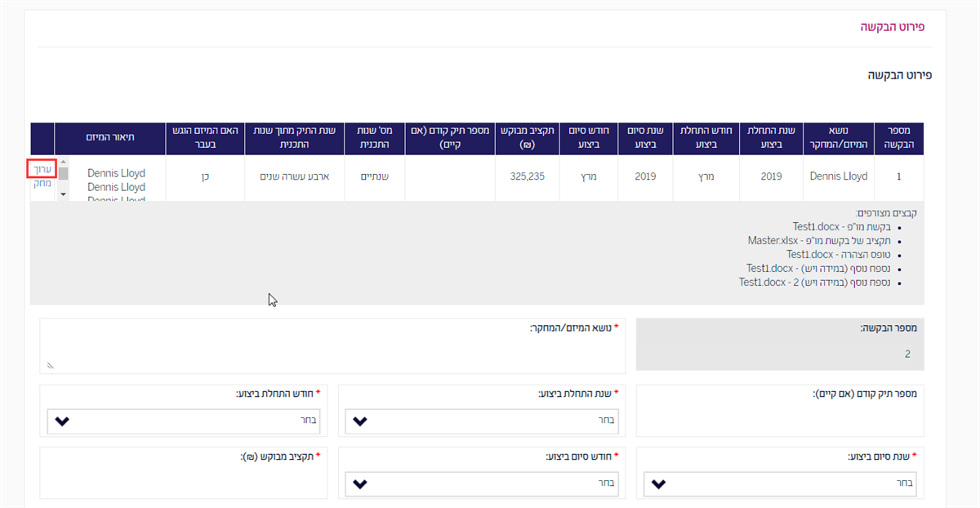Viewport: 980px width, 508px height.
Task: Open the שנת התחלת ביצוע dropdown
Action: 482,421
